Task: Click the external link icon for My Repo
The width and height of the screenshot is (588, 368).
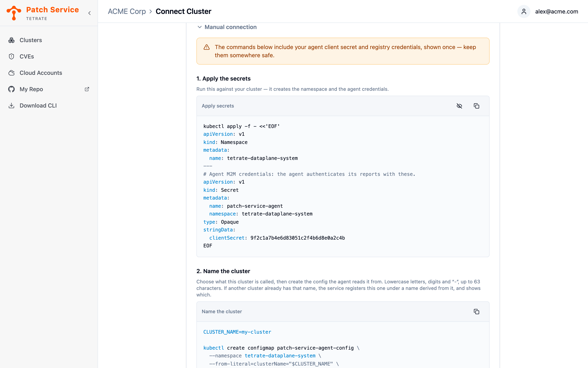Action: click(x=87, y=89)
